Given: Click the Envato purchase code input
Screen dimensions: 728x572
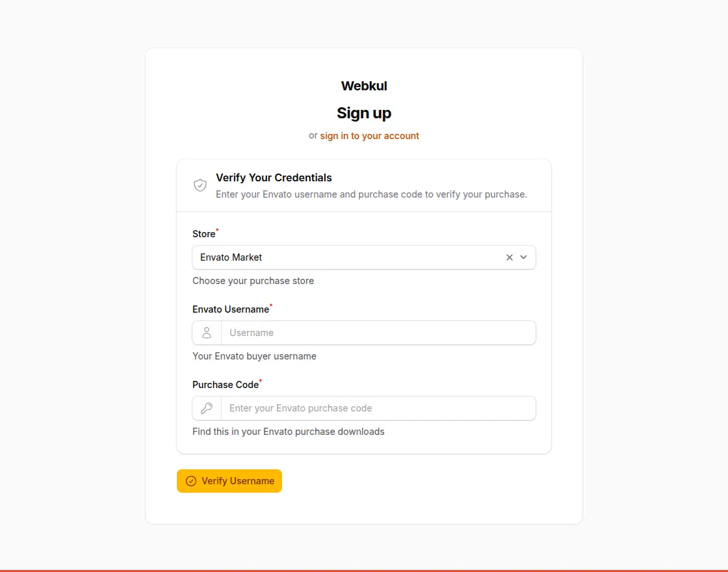Looking at the screenshot, I should [x=379, y=408].
